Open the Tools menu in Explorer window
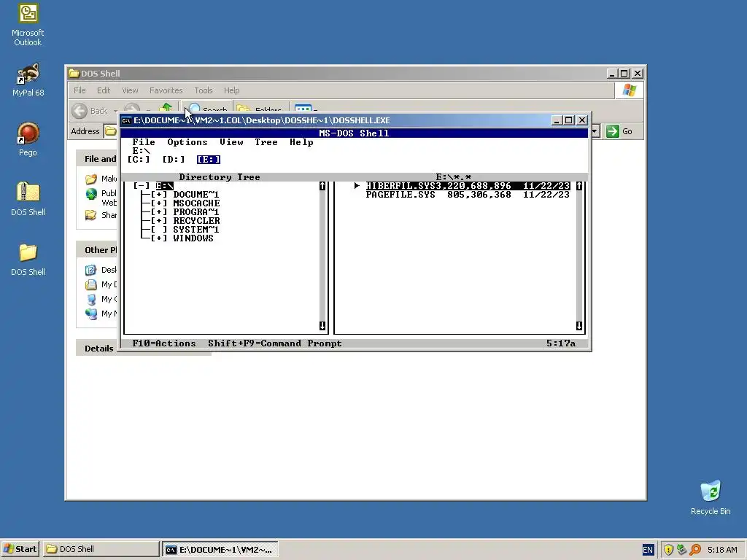 [x=203, y=90]
